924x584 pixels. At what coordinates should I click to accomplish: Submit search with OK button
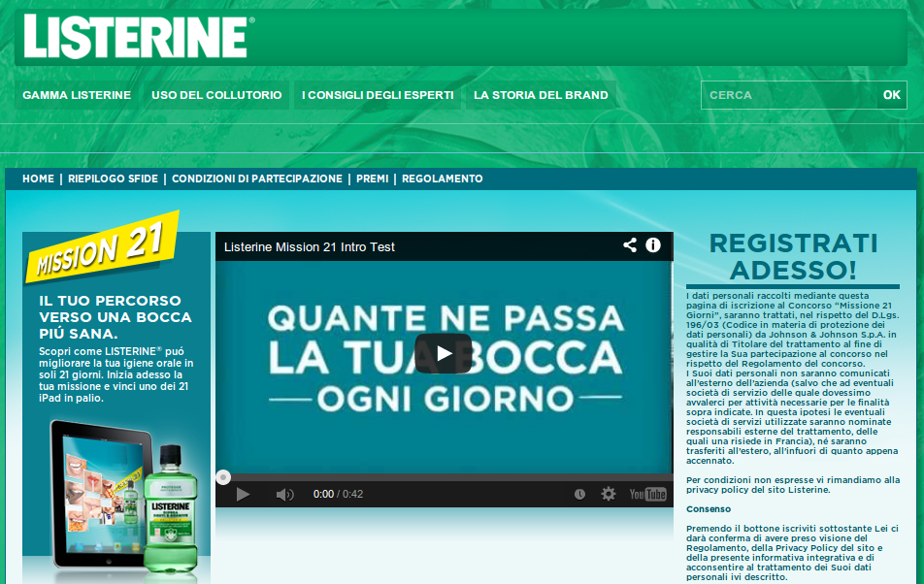892,95
